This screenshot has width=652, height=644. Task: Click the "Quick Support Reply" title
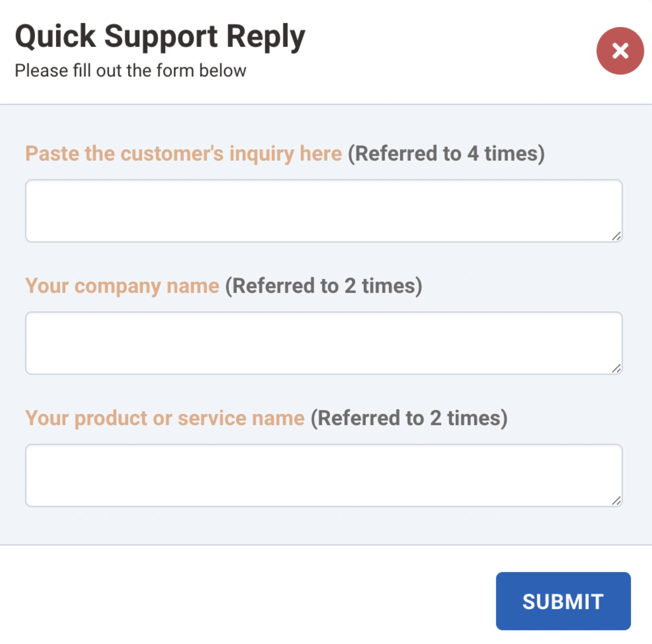[x=159, y=36]
